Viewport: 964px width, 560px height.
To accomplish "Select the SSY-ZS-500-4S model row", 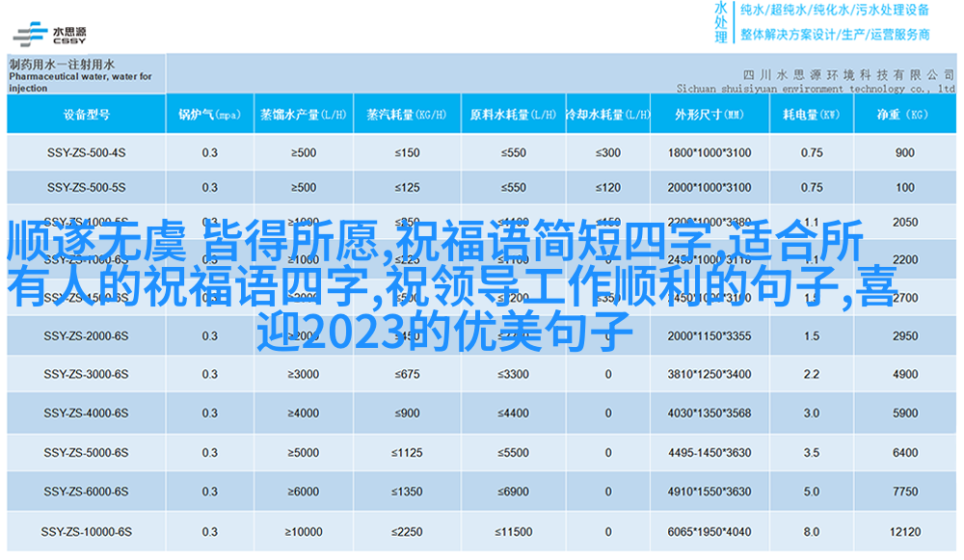I will pyautogui.click(x=86, y=153).
